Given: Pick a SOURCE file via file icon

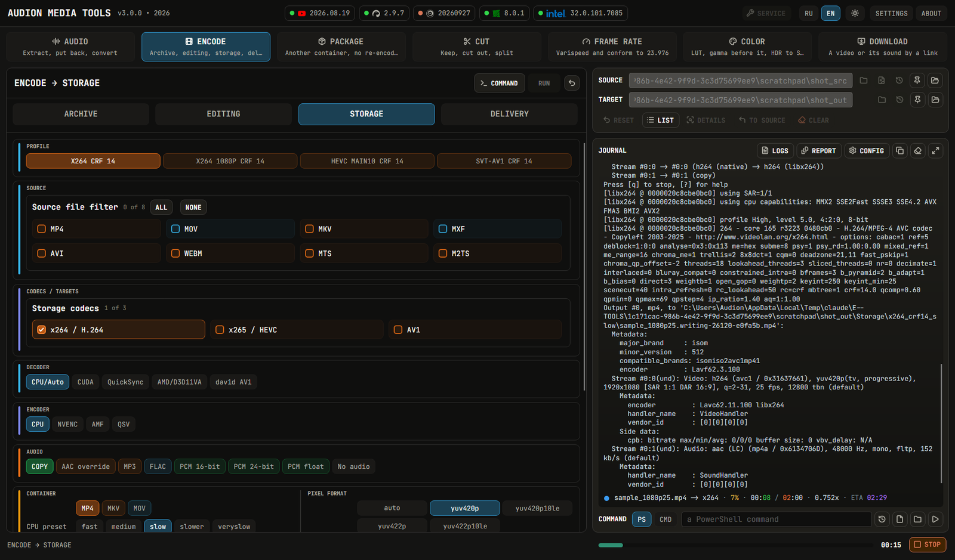Looking at the screenshot, I should pos(882,81).
